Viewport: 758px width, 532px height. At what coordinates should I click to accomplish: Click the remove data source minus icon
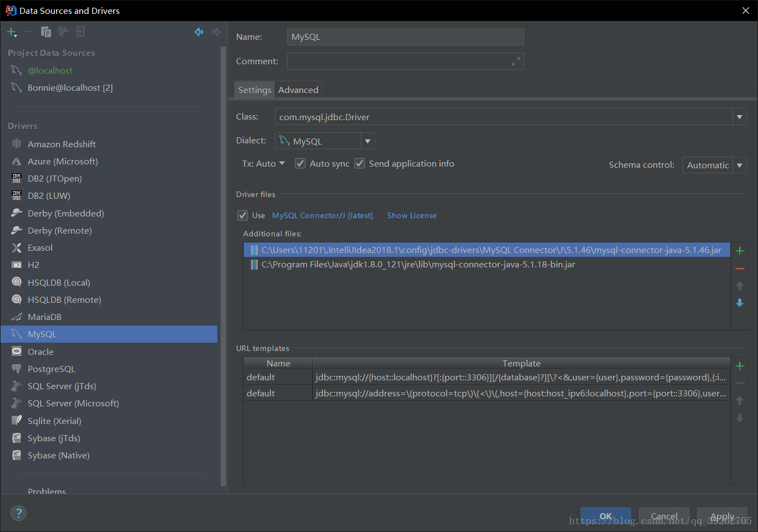pyautogui.click(x=28, y=32)
